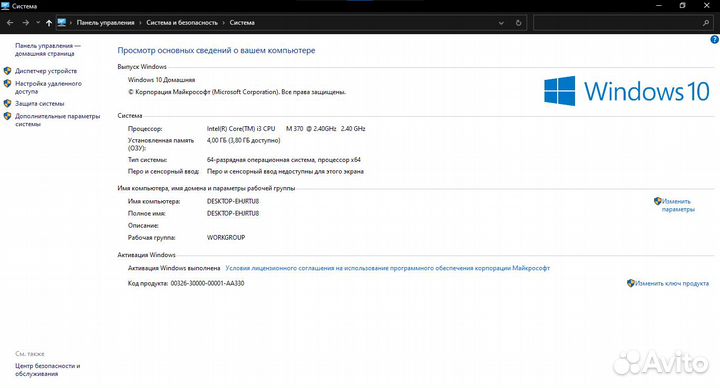Select '64-разрядная операционная система' text
Viewport: 720px width, 388px height.
coord(260,160)
